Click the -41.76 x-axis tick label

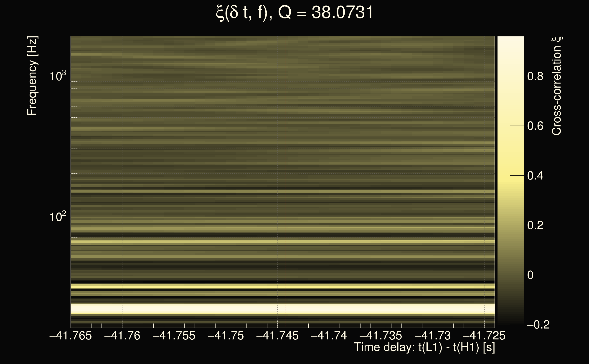[x=122, y=336]
